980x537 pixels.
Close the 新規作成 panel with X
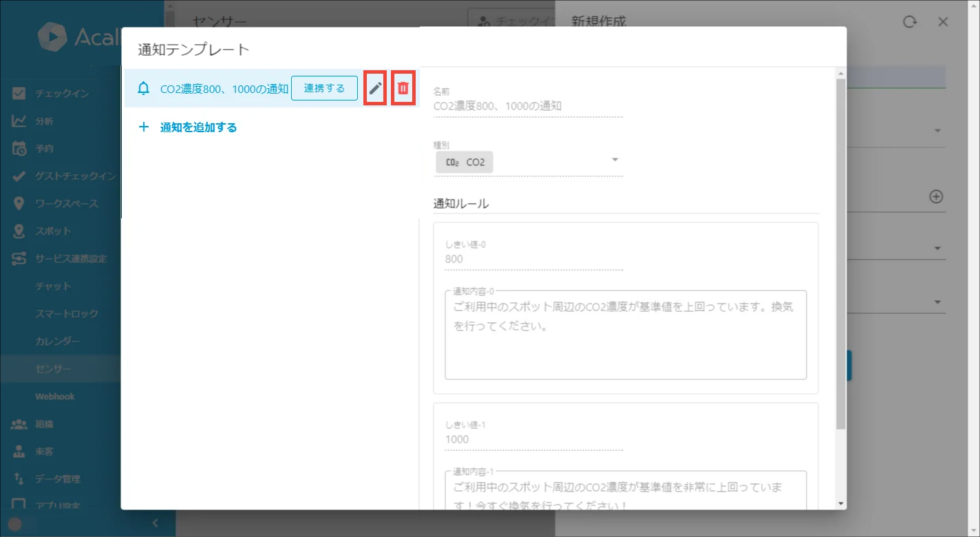point(944,22)
